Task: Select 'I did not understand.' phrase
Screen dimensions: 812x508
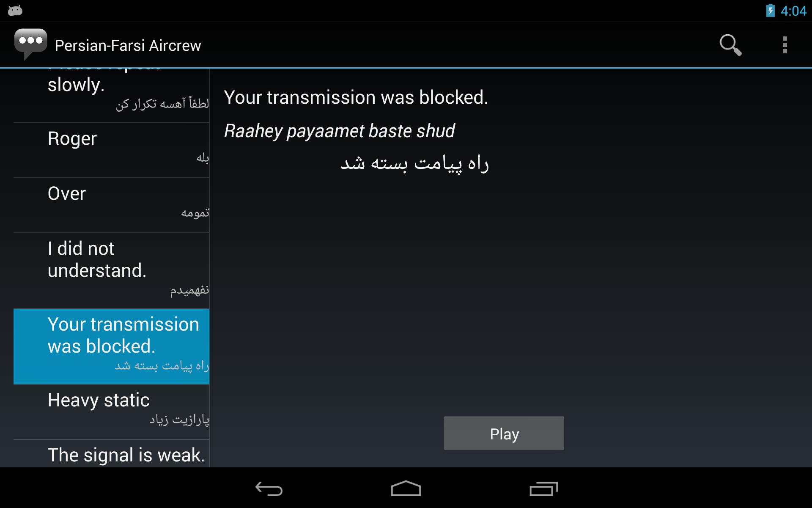Action: coord(112,271)
